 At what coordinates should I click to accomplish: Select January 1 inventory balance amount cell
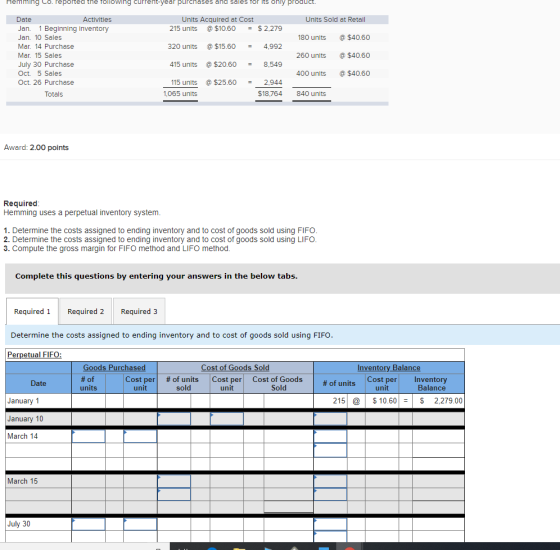[x=438, y=401]
